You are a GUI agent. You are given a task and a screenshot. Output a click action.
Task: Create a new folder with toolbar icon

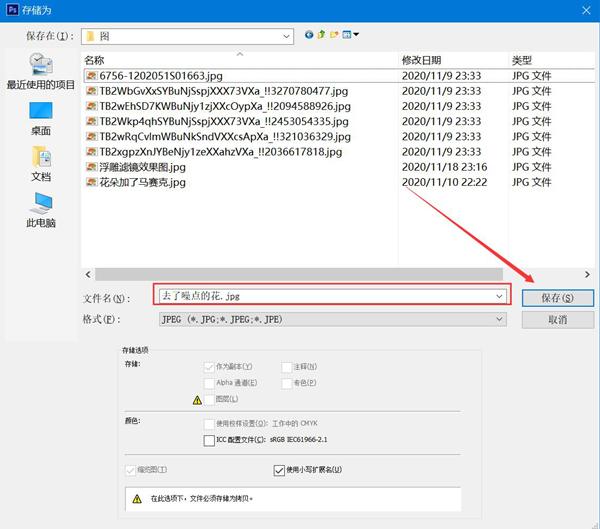click(334, 35)
